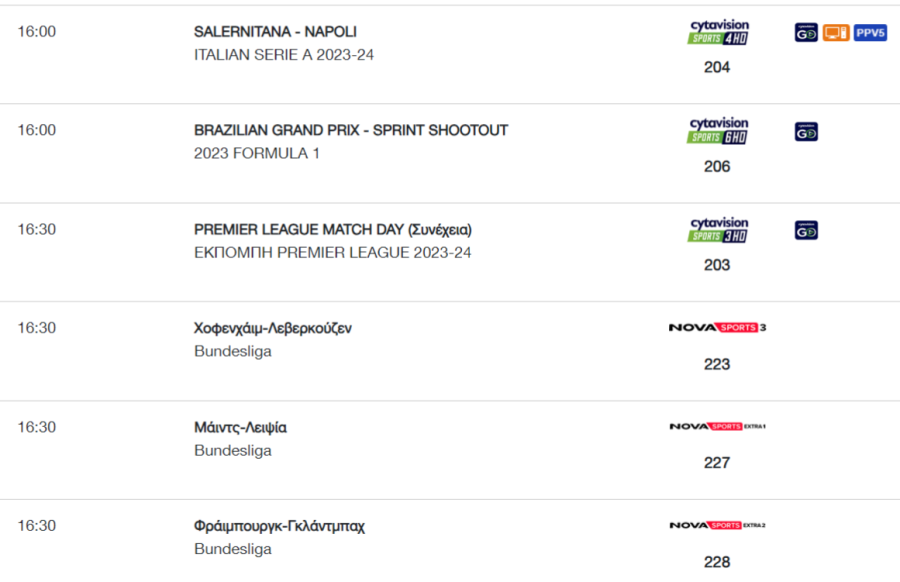This screenshot has height=582, width=900.
Task: Click the Cytavision Sports 6 HD logo
Action: point(718,131)
